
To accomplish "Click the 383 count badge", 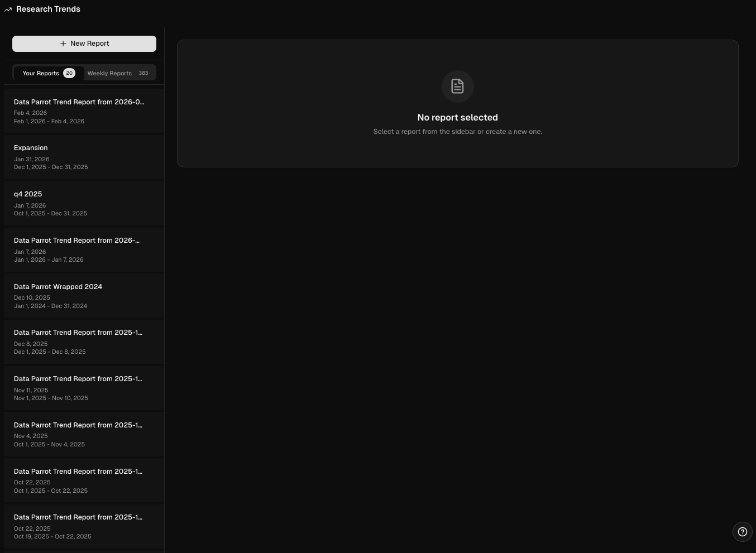I will click(x=143, y=73).
